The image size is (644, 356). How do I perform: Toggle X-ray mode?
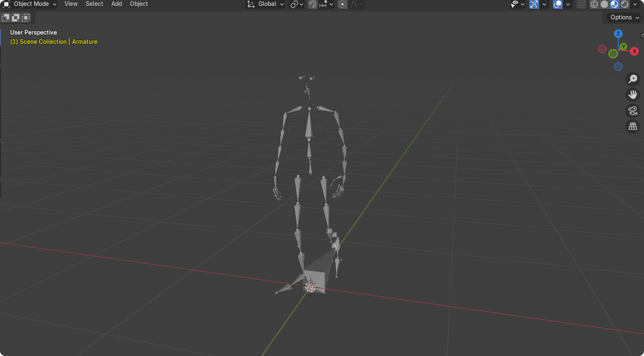tap(581, 4)
